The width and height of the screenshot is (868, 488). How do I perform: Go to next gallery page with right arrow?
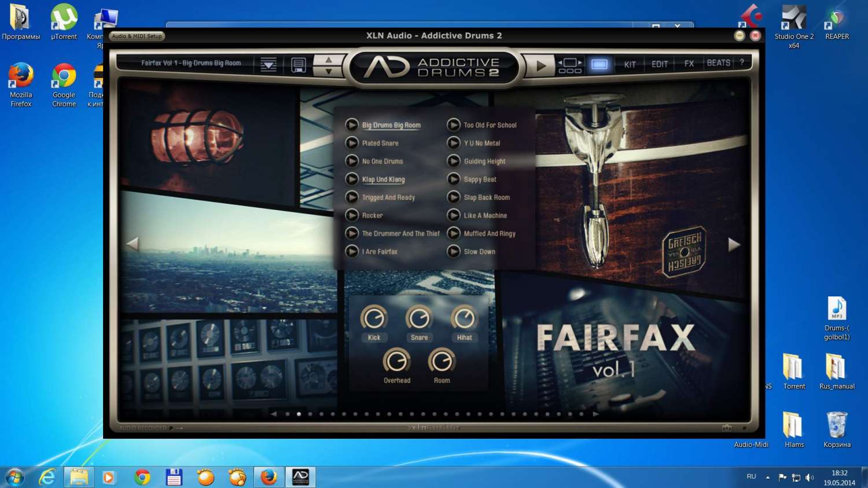734,245
